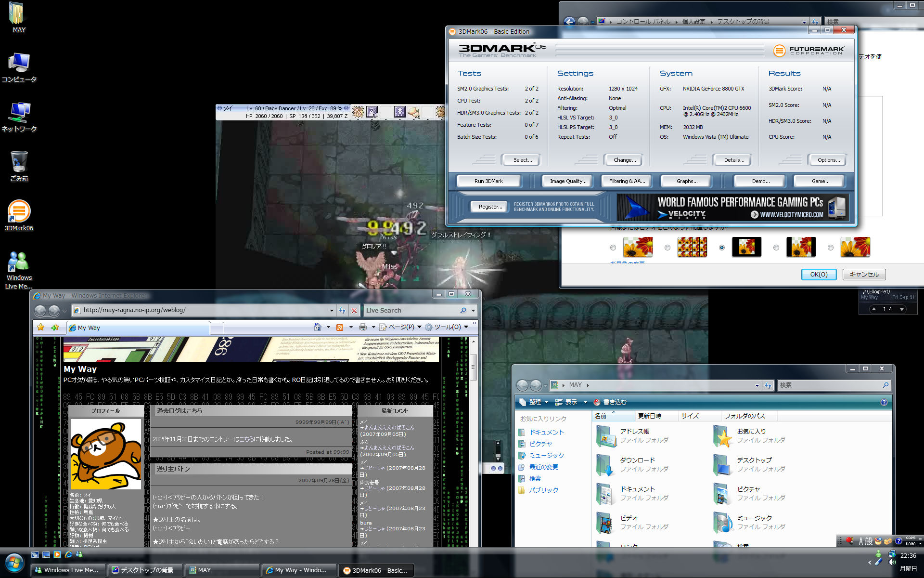Click IE refresh button beside address bar
Image resolution: width=924 pixels, height=578 pixels.
point(342,310)
